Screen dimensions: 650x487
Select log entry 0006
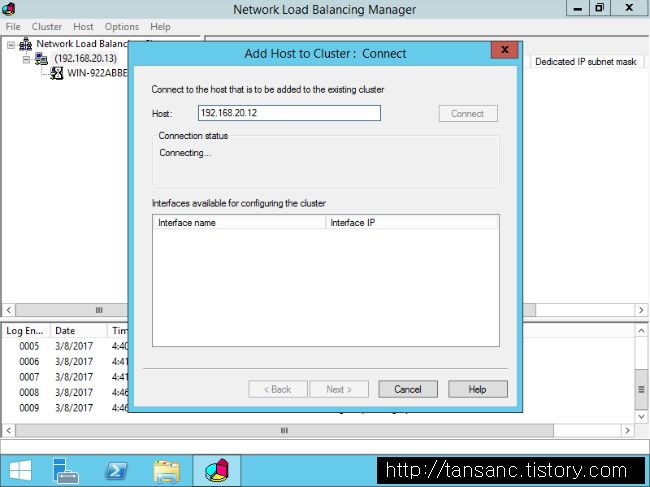(29, 361)
